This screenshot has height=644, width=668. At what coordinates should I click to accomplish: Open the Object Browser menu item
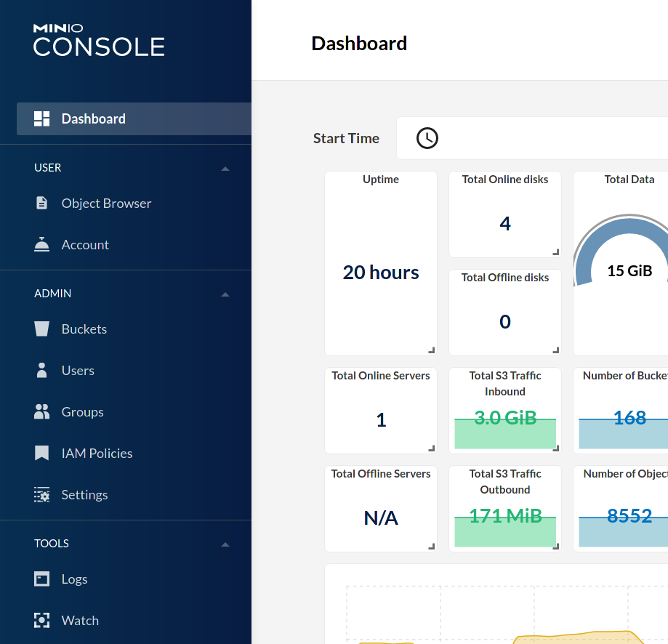[x=106, y=204]
